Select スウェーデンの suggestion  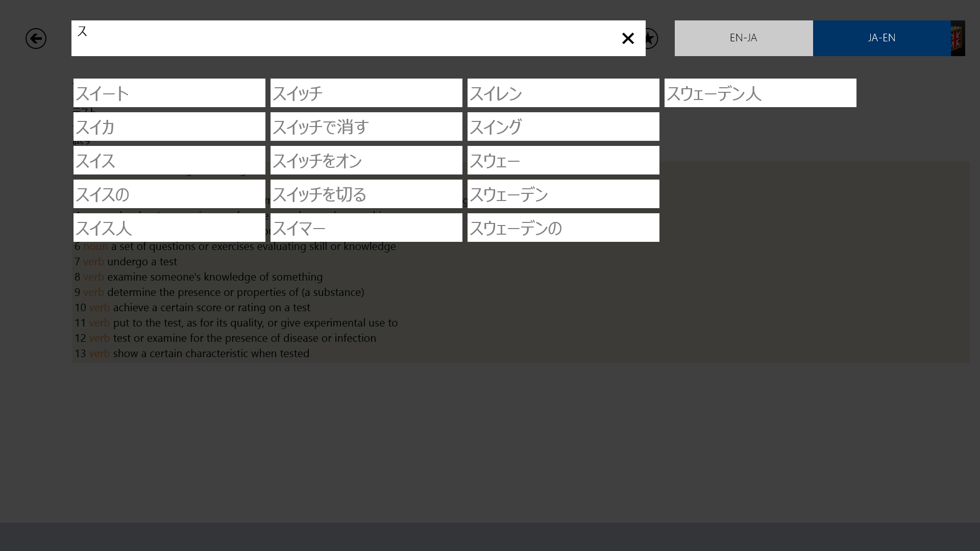point(563,228)
